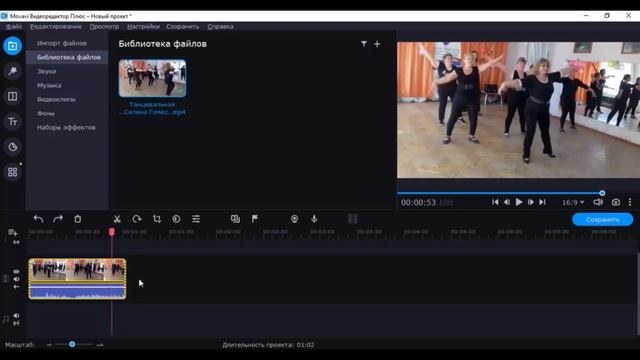Open the stickers clock-shaped tab icon

click(13, 147)
